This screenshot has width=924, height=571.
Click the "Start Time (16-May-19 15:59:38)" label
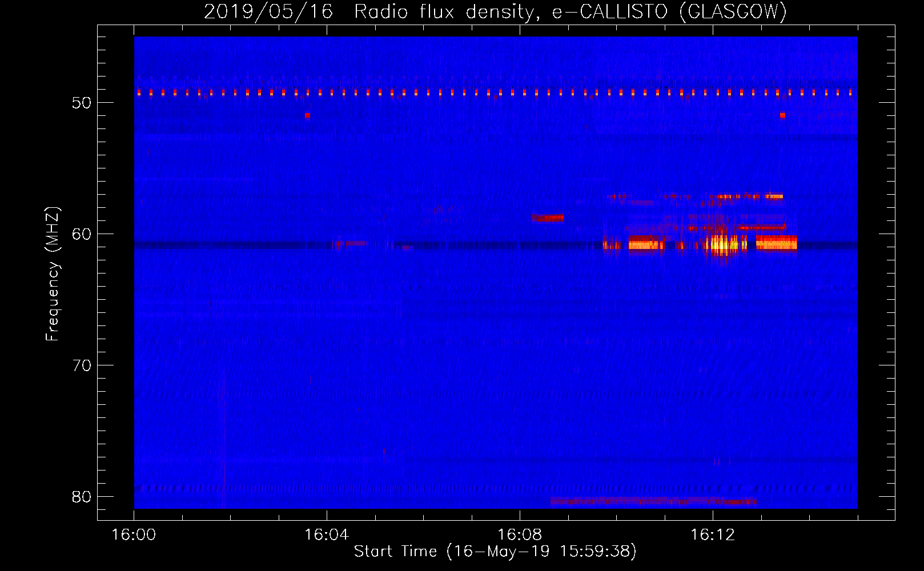(495, 552)
